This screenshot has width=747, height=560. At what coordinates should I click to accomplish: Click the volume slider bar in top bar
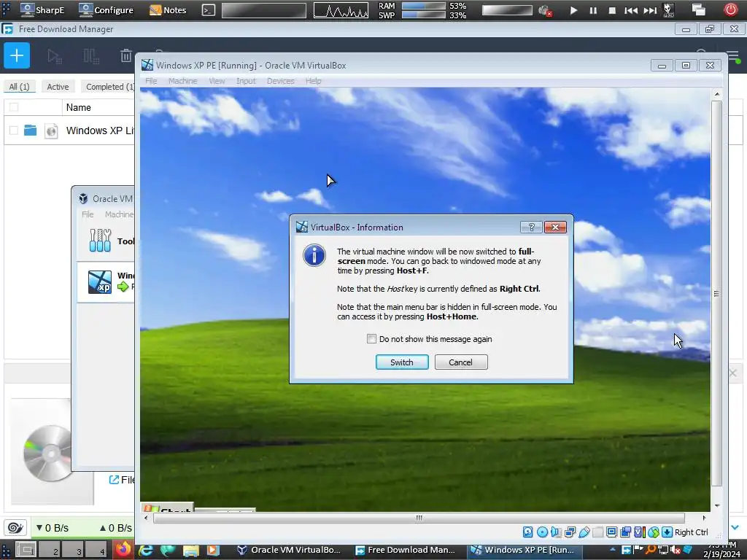(507, 10)
